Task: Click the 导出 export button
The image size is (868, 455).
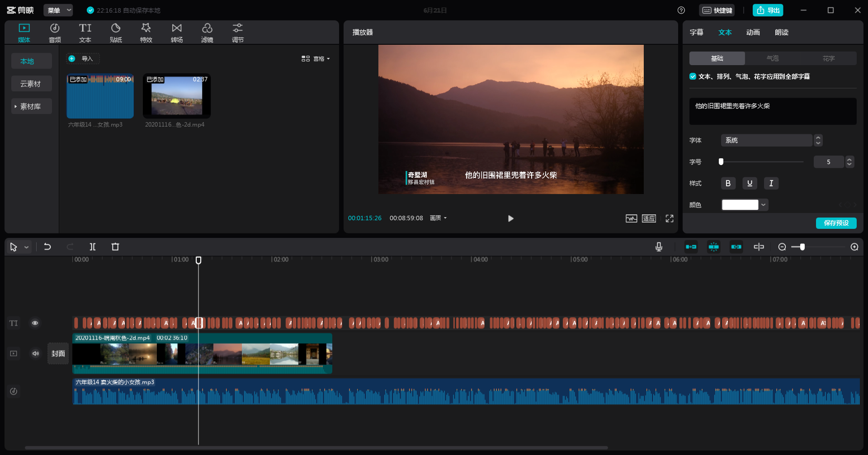Action: (x=768, y=10)
